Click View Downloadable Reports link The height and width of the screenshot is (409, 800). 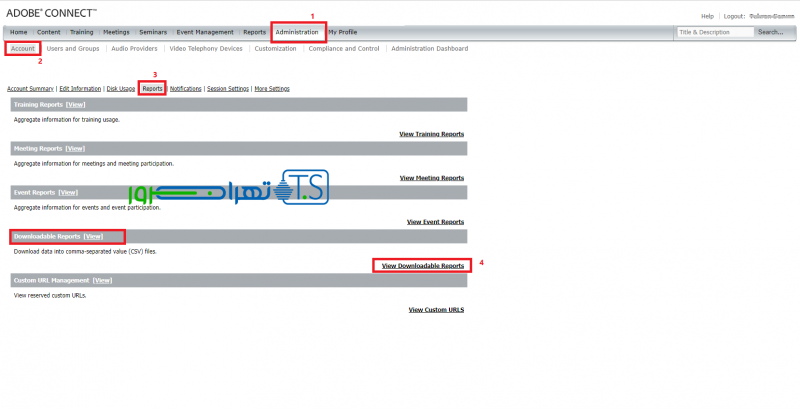tap(423, 266)
